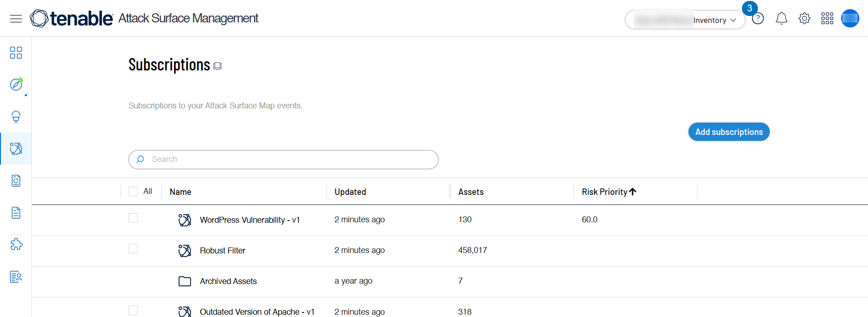868x317 pixels.
Task: Check the Robust Filter row checkbox
Action: [133, 249]
